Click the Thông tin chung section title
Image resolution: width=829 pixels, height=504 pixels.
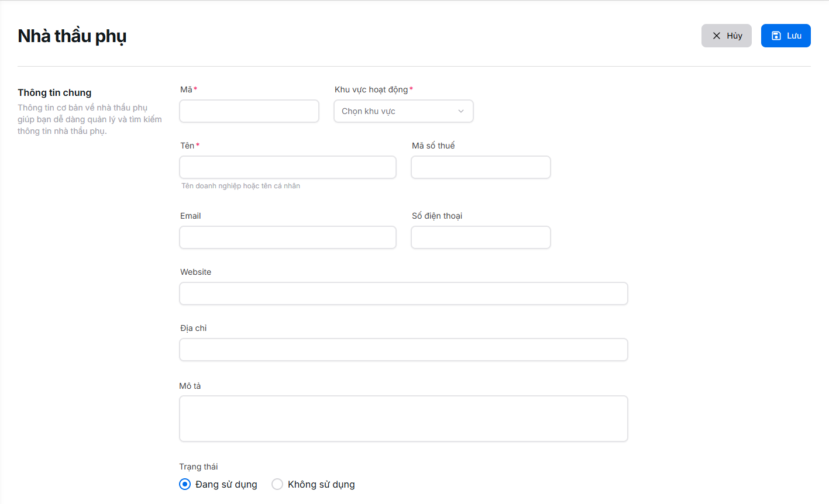(54, 92)
